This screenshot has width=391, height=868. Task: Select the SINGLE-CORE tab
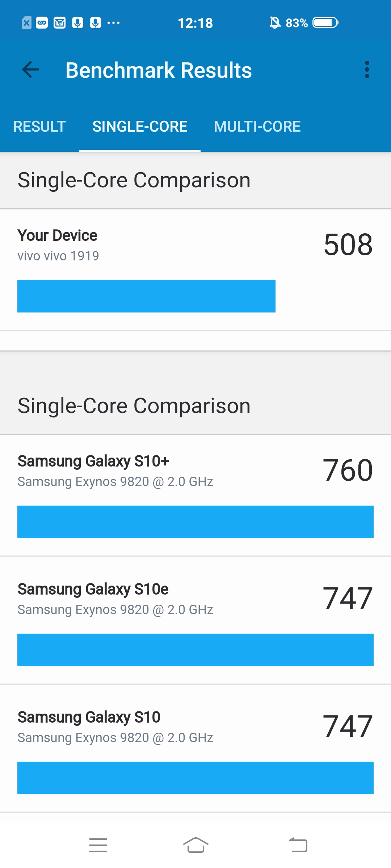[140, 127]
